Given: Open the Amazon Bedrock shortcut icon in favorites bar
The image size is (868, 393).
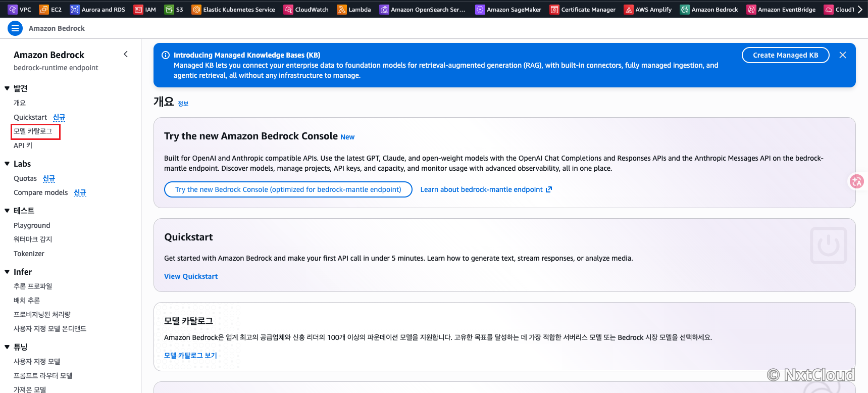Looking at the screenshot, I should (x=685, y=10).
